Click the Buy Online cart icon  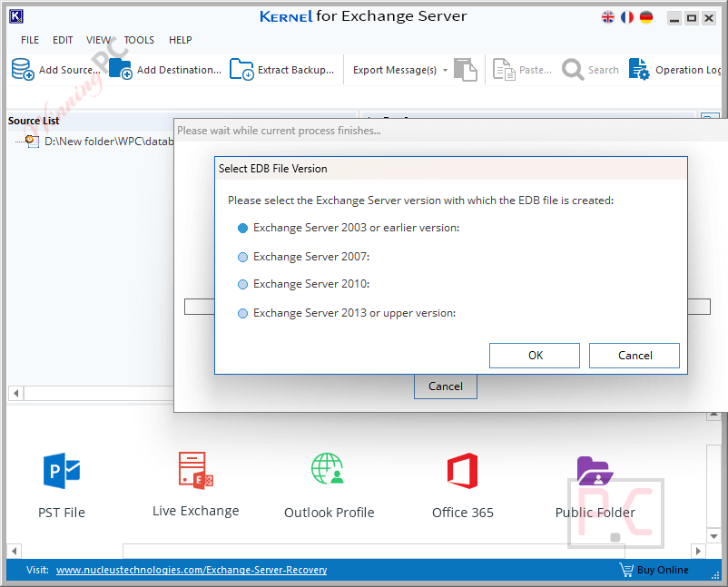[x=625, y=570]
